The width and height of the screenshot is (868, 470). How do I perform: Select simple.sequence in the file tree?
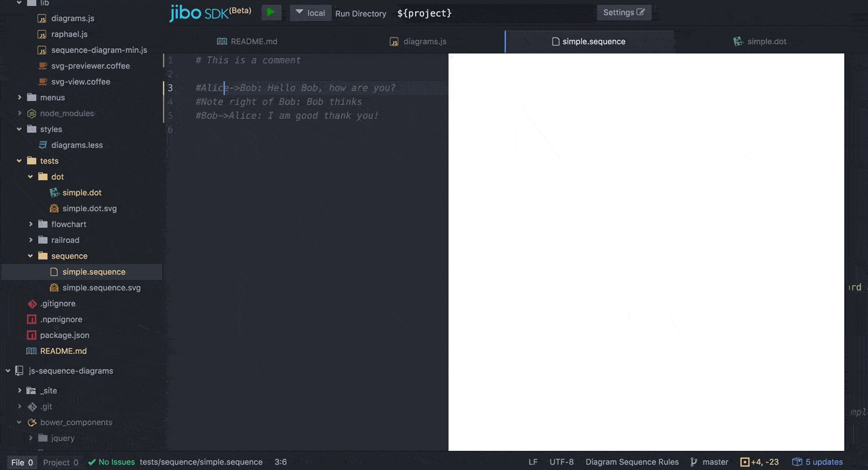coord(94,272)
